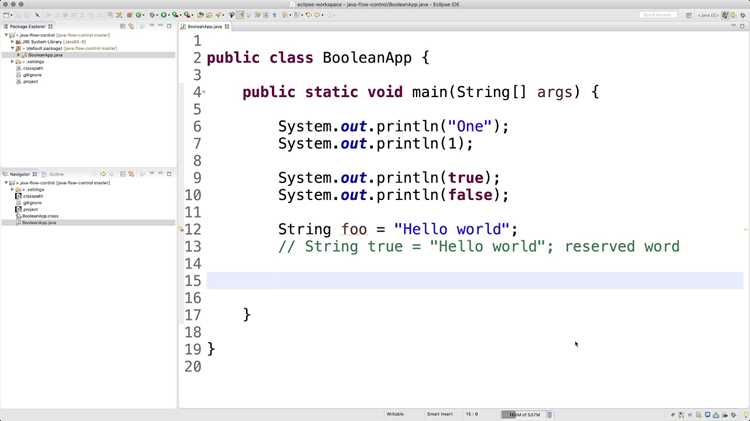The width and height of the screenshot is (750, 421).
Task: Click the Debug bug icon in toolbar
Action: pos(152,15)
